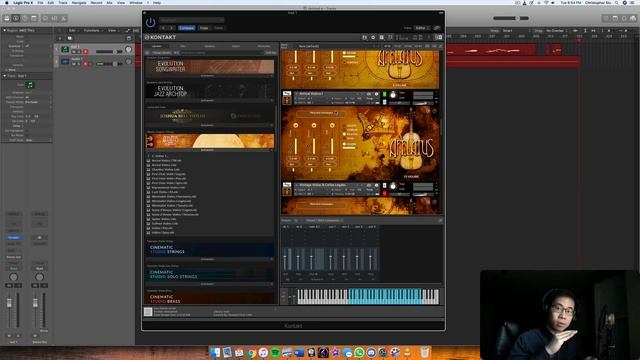
Task: Adjust first mic fader in middle Afflatus panel
Action: pos(296,145)
